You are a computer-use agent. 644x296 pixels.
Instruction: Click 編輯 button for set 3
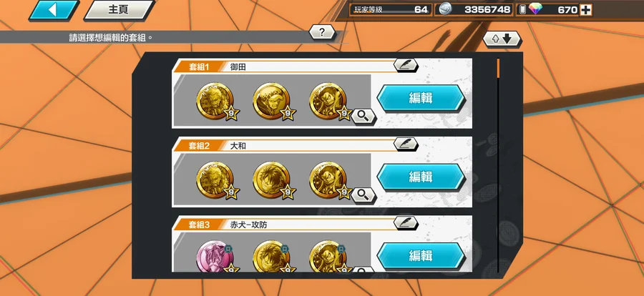point(421,256)
